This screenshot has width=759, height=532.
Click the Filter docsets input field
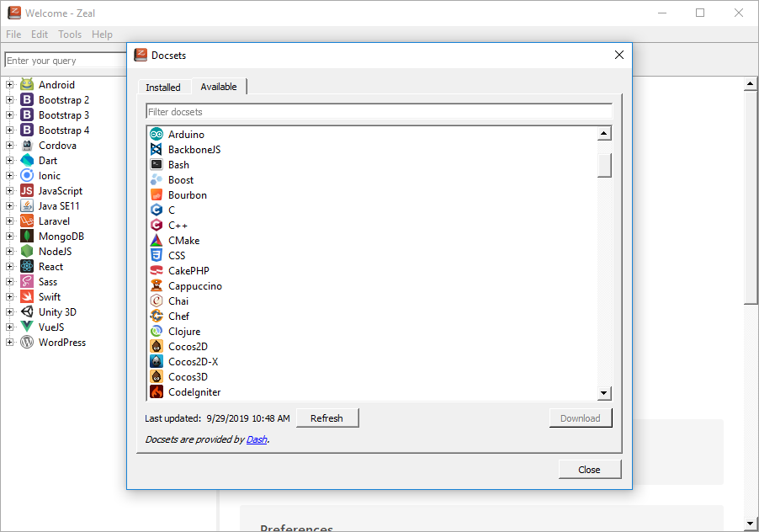(379, 111)
